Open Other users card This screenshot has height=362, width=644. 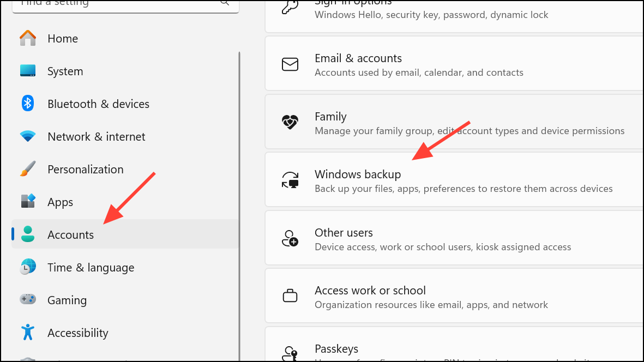pos(454,238)
